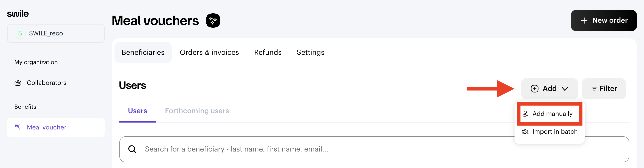Switch to Forthcoming users tab
The height and width of the screenshot is (168, 644).
197,111
